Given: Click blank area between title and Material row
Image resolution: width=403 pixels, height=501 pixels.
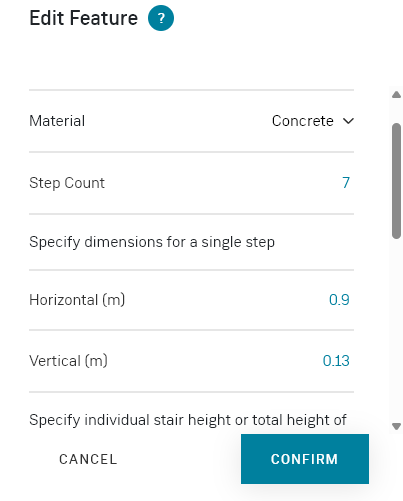Looking at the screenshot, I should click(x=191, y=60).
